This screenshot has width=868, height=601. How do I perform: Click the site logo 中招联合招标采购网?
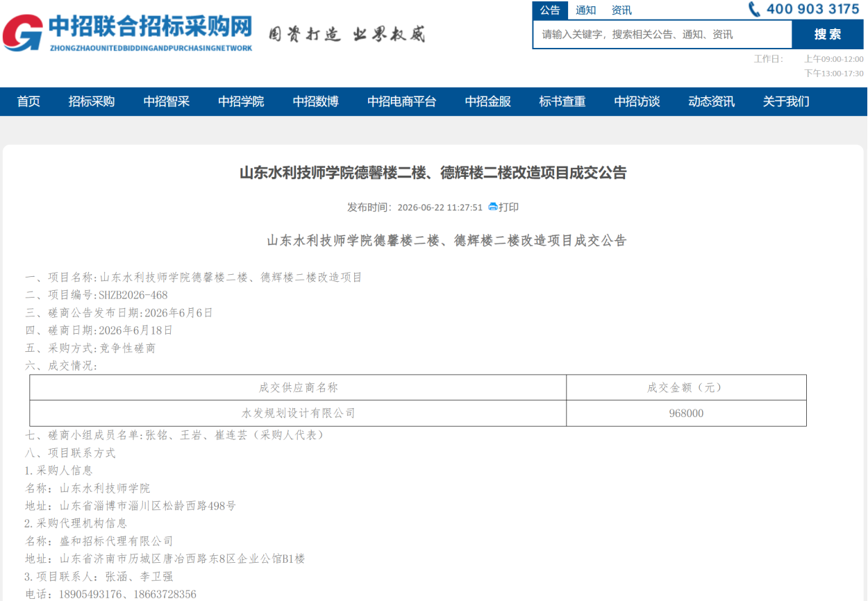(128, 32)
